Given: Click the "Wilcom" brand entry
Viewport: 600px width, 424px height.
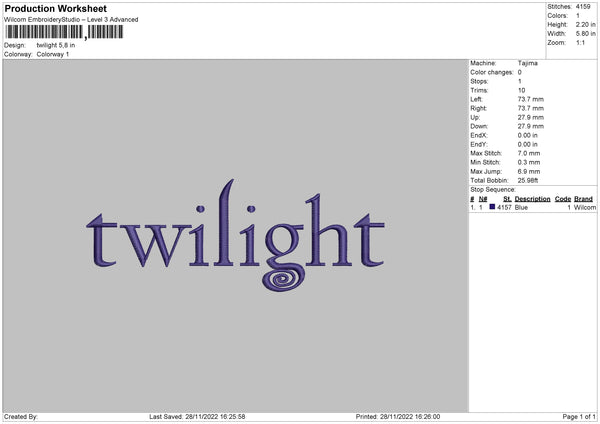Looking at the screenshot, I should (x=585, y=207).
